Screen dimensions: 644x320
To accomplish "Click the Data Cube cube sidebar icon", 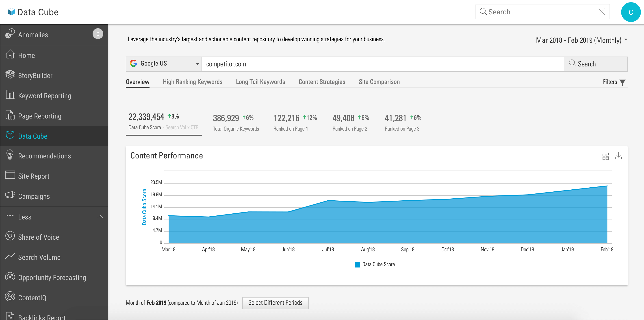I will pos(10,135).
